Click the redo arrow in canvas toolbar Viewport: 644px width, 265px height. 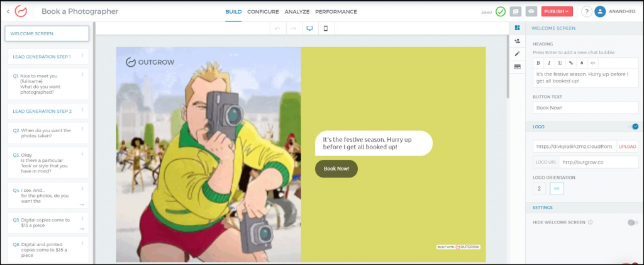(x=293, y=28)
